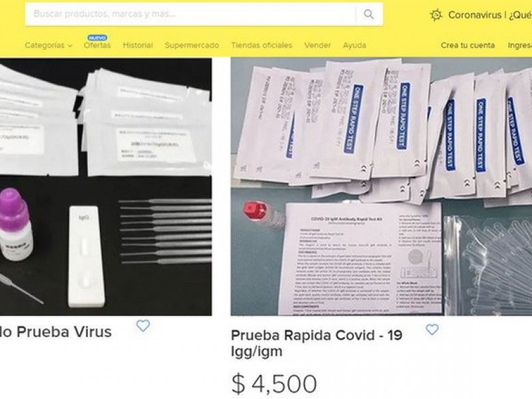Favorite the Prueba Virus listing heart

(143, 326)
